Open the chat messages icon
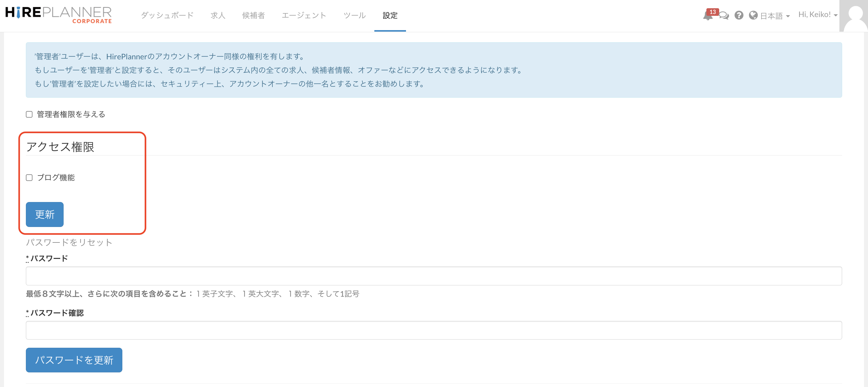 [724, 16]
